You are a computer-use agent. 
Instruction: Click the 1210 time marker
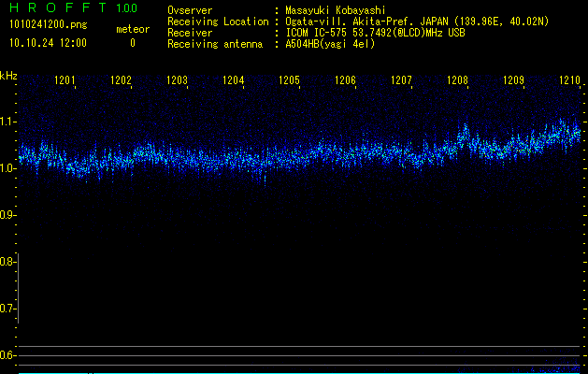[x=569, y=81]
